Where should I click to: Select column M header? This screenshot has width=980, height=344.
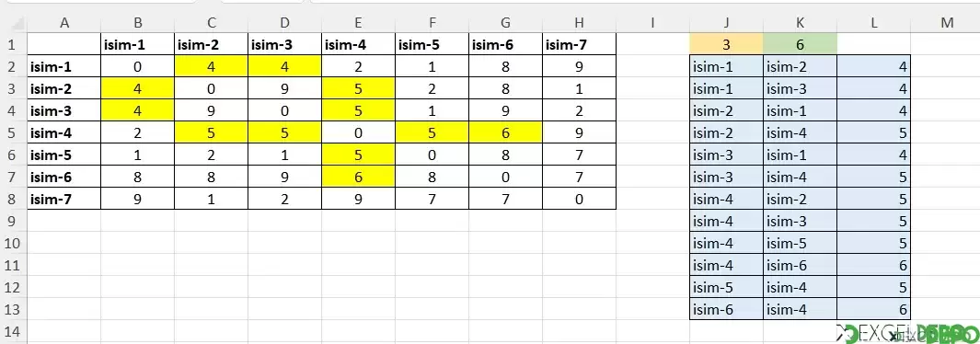[946, 23]
